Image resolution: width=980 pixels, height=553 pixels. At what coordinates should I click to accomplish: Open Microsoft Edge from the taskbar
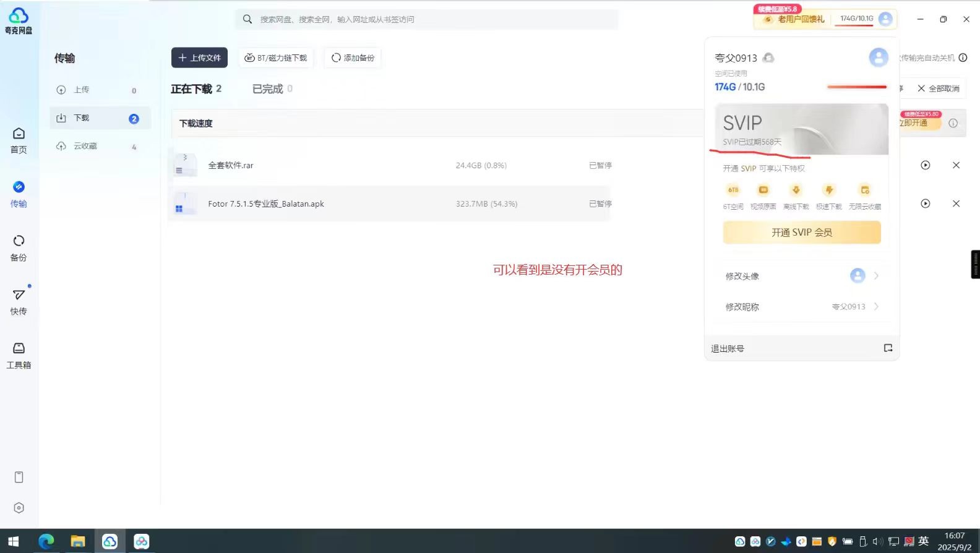coord(46,541)
